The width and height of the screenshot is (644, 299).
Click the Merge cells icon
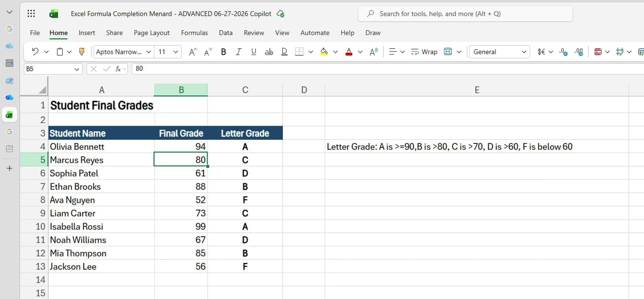coord(448,52)
